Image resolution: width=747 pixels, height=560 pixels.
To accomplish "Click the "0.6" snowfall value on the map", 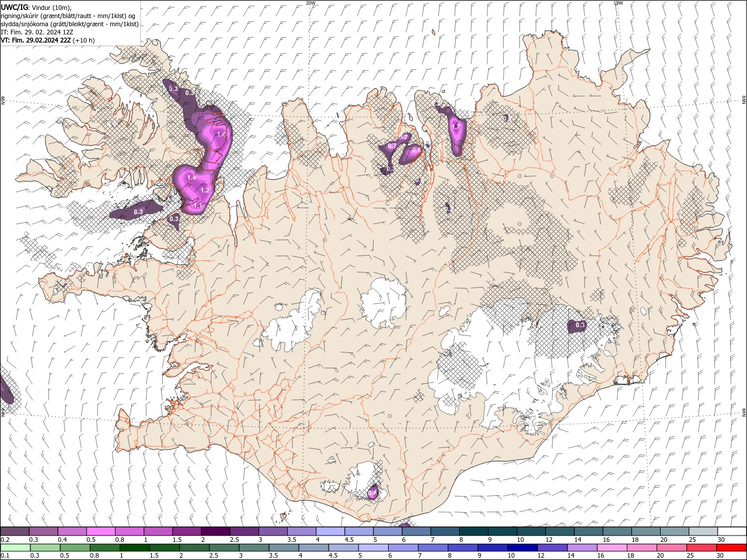I will (x=416, y=150).
